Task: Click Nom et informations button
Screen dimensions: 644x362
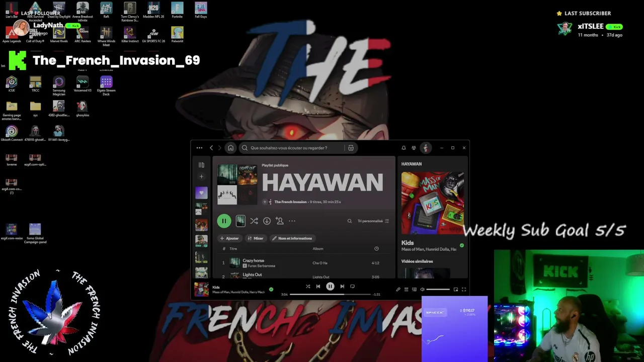Action: 292,238
